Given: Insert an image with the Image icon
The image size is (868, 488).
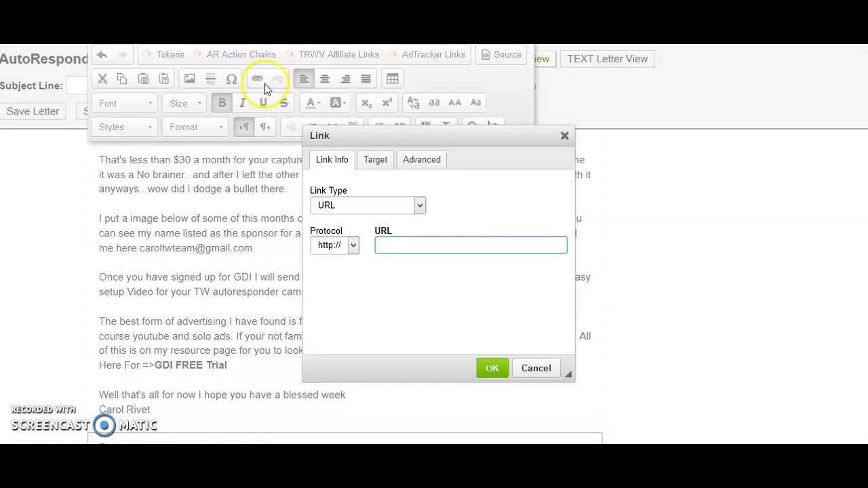Looking at the screenshot, I should (190, 79).
